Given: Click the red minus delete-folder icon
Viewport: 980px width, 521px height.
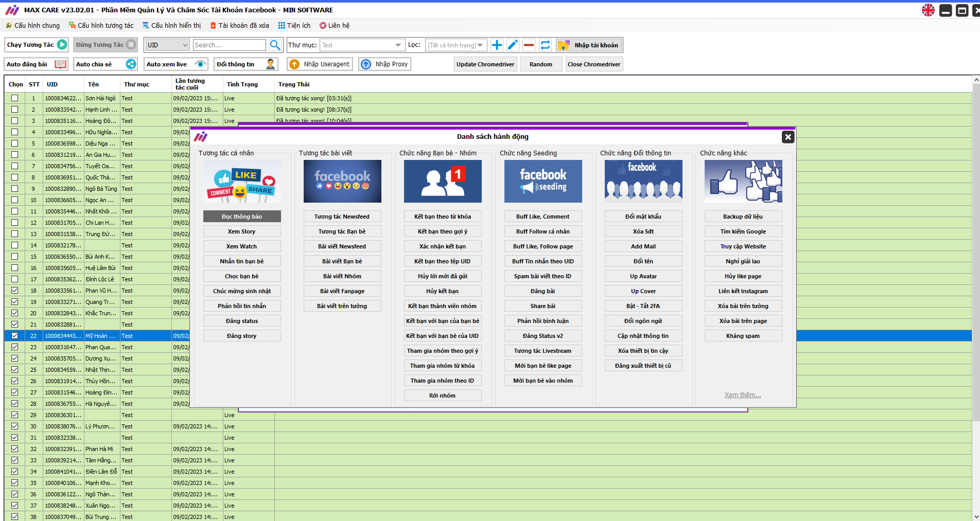Looking at the screenshot, I should pos(529,45).
